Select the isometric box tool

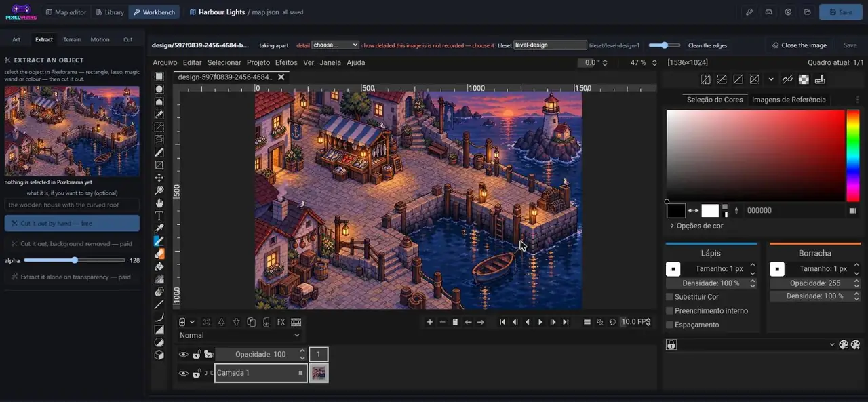(159, 355)
